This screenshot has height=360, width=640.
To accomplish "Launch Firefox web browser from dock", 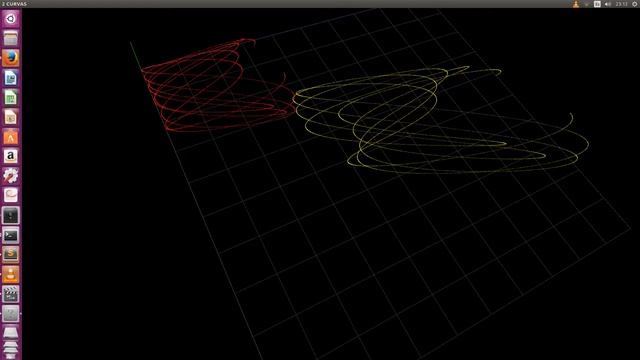I will (11, 58).
